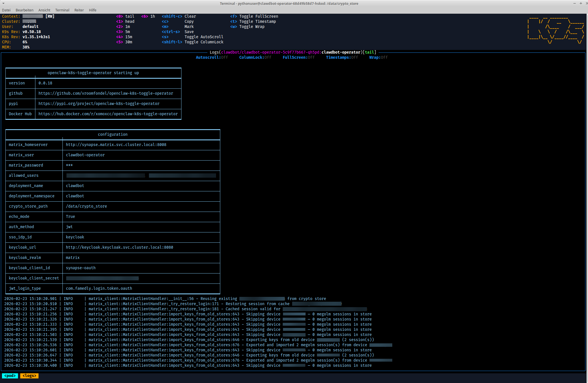Click the FullScreen status indicator
Viewport: 588px width, 383px height.
pyautogui.click(x=298, y=57)
